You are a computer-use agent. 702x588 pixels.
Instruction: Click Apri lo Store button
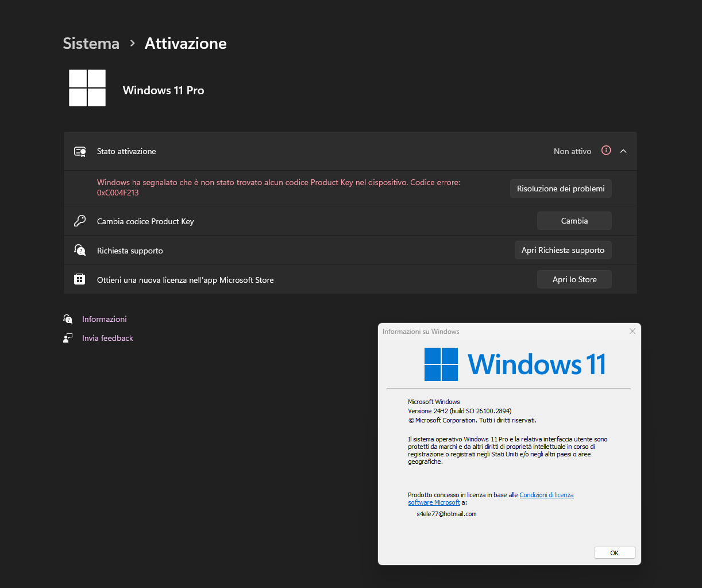[x=574, y=279]
